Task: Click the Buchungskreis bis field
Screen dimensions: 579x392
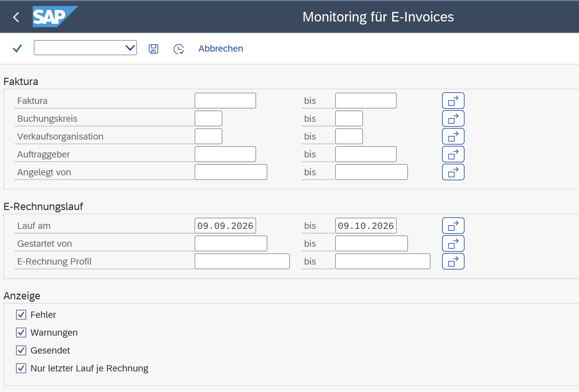Action: click(349, 118)
